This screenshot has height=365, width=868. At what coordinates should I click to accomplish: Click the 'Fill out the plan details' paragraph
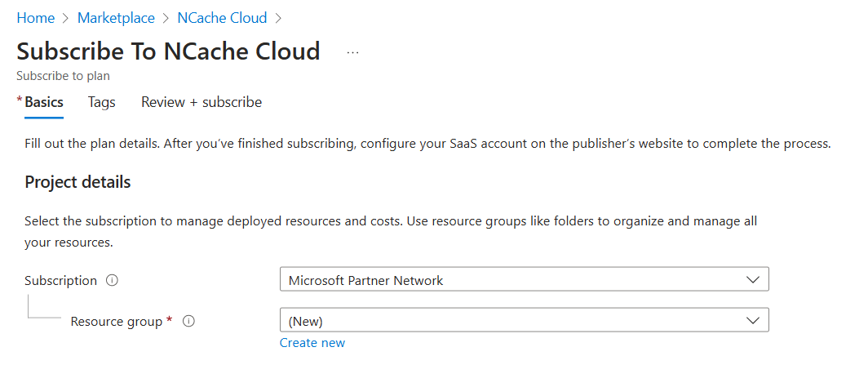(428, 144)
